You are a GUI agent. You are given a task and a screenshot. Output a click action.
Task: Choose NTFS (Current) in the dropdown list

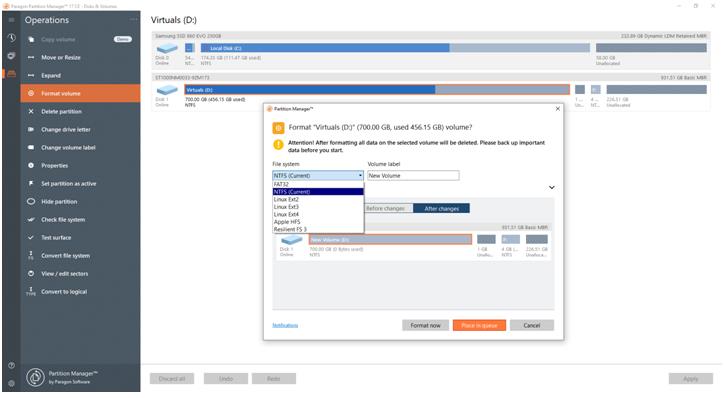[318, 192]
